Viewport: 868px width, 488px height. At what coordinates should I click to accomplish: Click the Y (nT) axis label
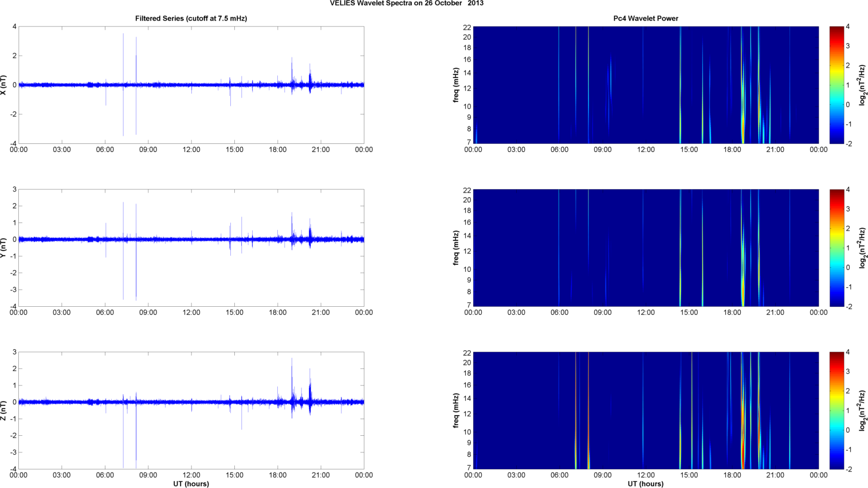pos(4,248)
